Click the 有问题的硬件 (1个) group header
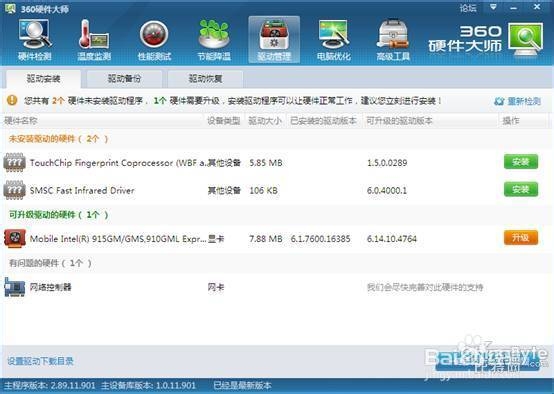Screen dimensions: 554x394 pyautogui.click(x=50, y=263)
